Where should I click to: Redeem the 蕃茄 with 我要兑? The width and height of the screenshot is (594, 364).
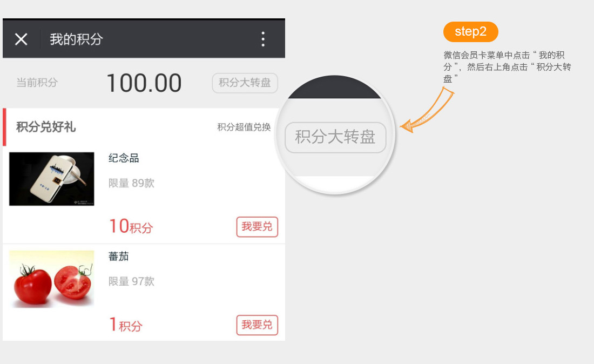tap(257, 325)
